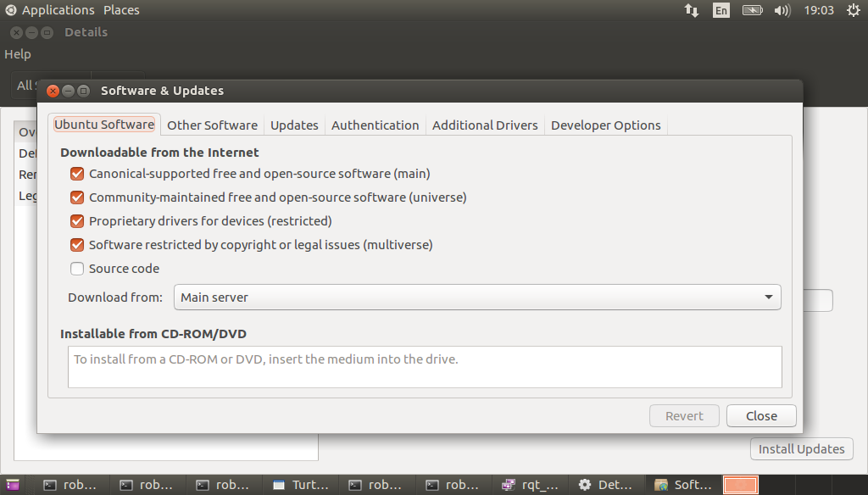Enable the Source code checkbox
868x495 pixels.
tap(77, 269)
